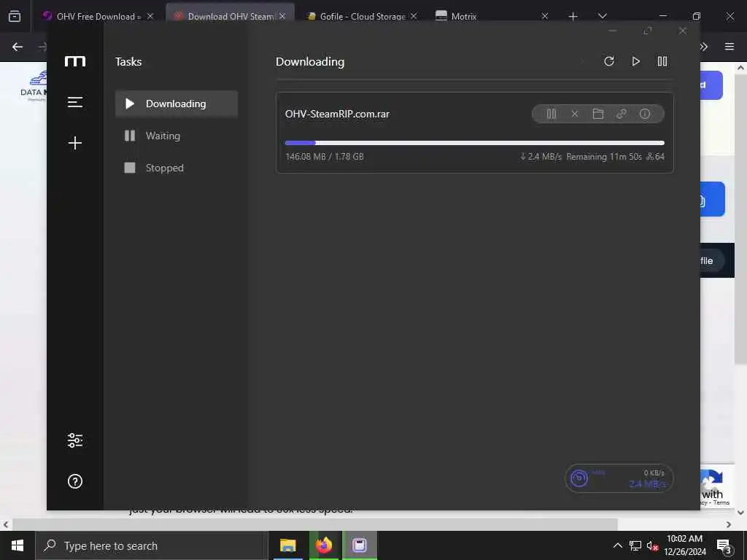Select the Waiting task category
This screenshot has width=747, height=560.
(177, 136)
